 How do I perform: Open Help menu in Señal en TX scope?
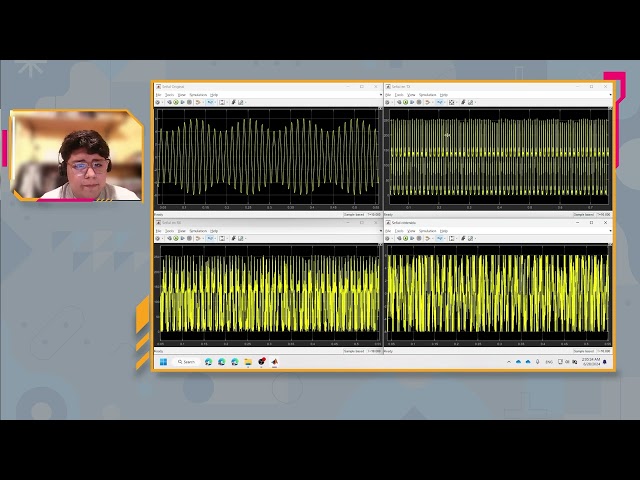[444, 95]
